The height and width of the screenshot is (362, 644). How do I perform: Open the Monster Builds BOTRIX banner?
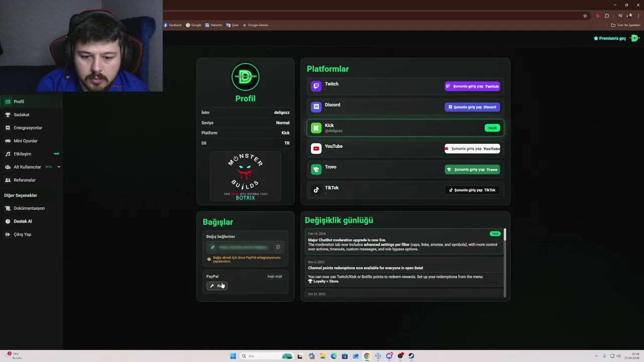[246, 176]
